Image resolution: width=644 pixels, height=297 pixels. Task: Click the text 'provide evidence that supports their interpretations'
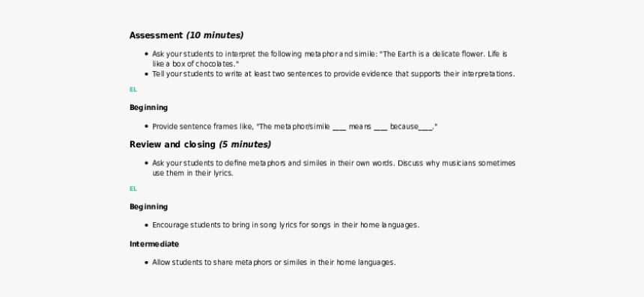pos(423,74)
